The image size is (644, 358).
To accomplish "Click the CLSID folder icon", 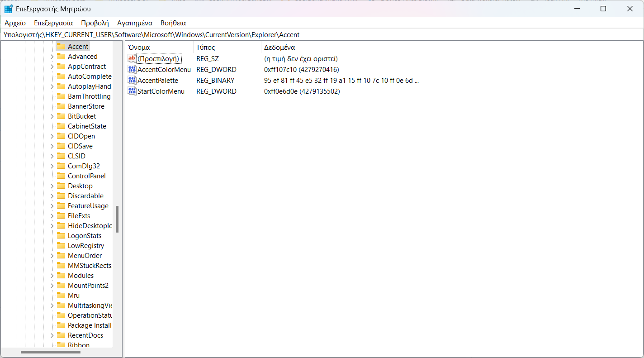I will (61, 156).
